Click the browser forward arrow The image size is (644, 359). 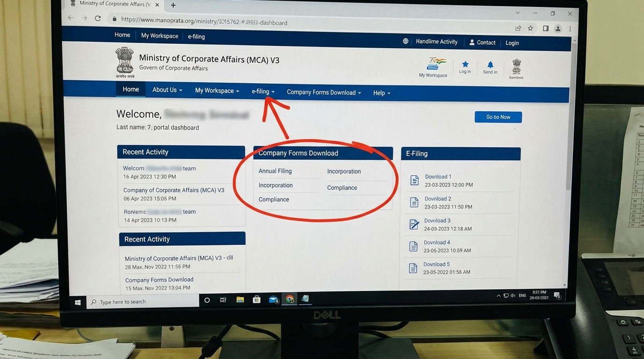click(84, 18)
